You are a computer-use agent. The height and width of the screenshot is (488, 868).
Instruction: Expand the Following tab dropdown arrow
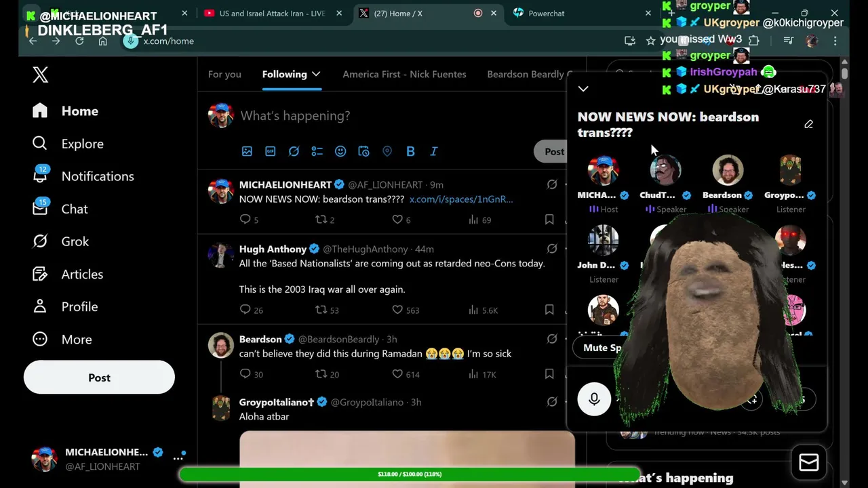click(x=316, y=74)
